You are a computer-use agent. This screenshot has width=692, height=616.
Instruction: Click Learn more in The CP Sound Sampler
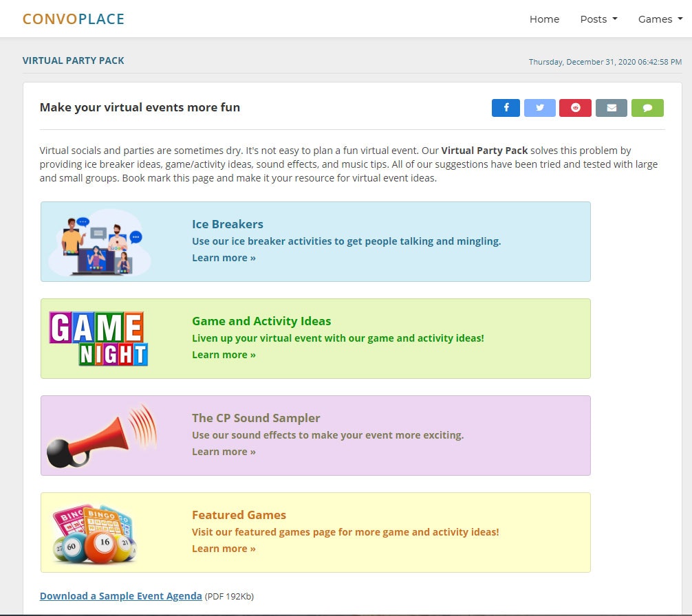[224, 452]
